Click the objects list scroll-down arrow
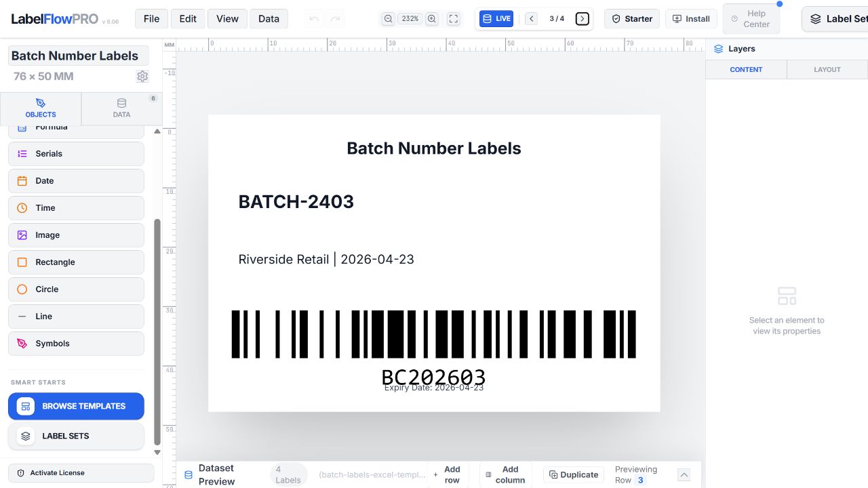Viewport: 868px width, 488px height. 157,452
